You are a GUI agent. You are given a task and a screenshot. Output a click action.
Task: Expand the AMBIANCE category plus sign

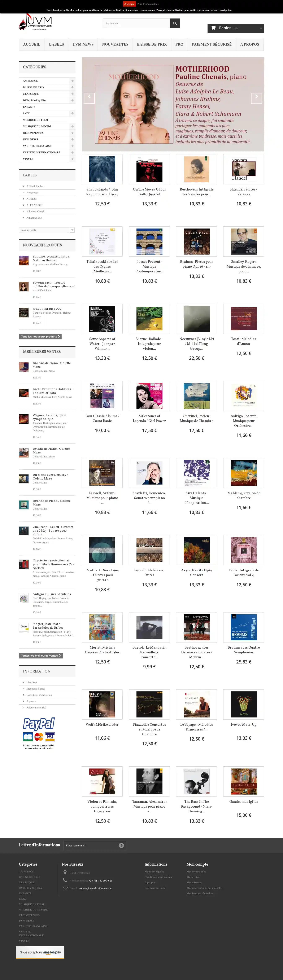pyautogui.click(x=72, y=81)
